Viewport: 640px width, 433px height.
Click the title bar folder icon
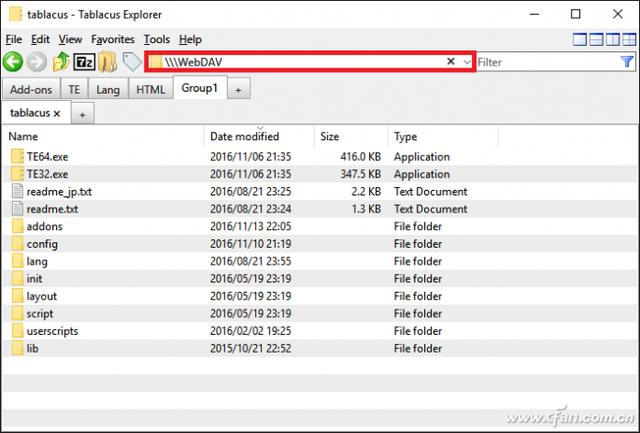click(x=16, y=14)
